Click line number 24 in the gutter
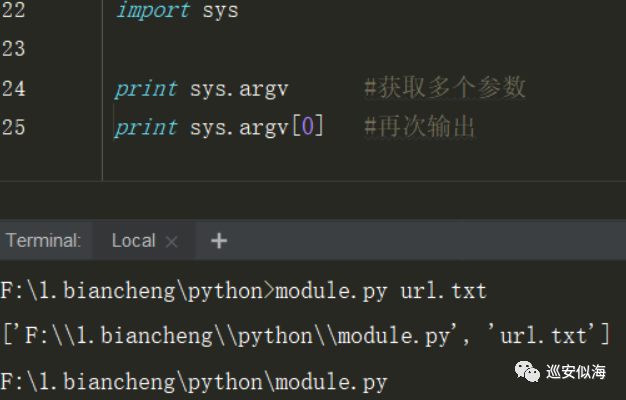 14,89
